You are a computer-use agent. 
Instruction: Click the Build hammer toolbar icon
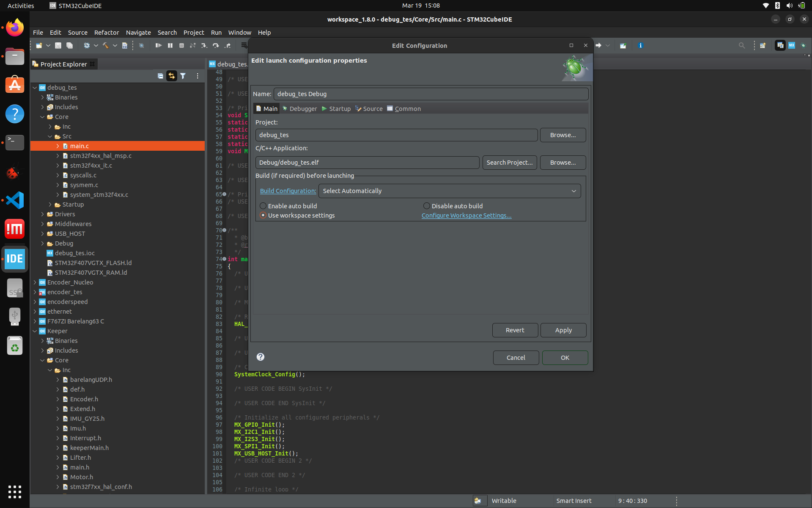pos(105,45)
